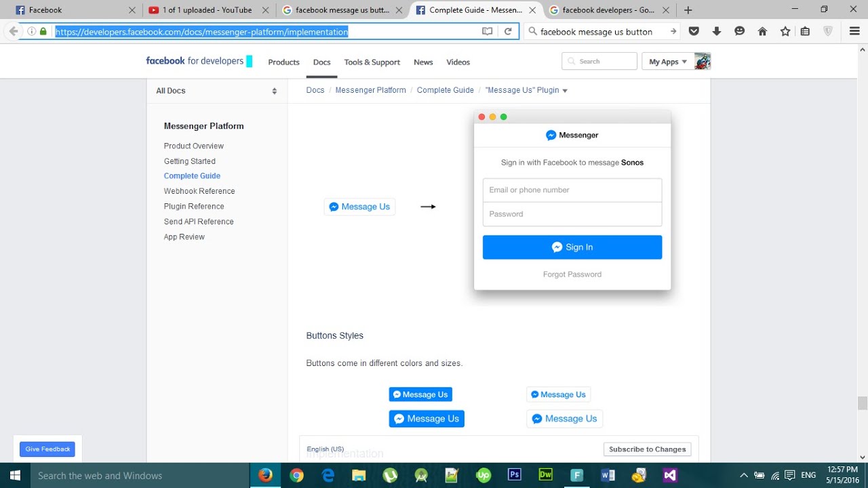Viewport: 868px width, 488px height.
Task: Open the Pocket icon in toolbar
Action: [694, 31]
